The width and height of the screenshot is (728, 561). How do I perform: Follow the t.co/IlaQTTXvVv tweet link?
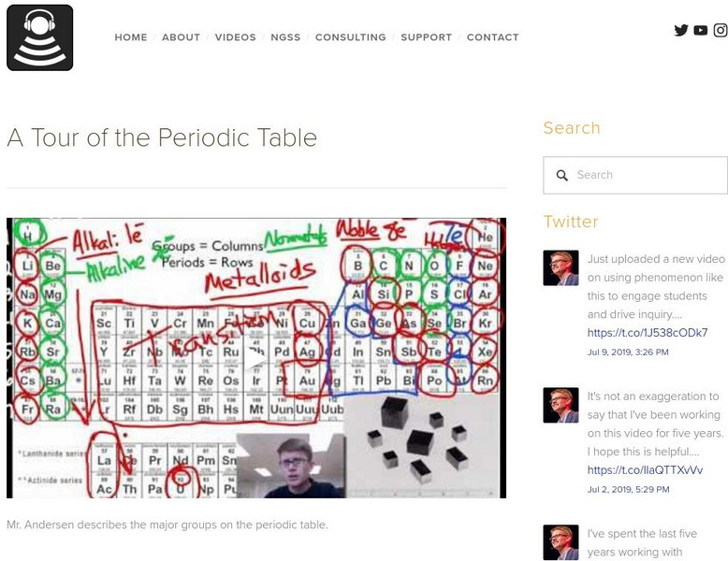(645, 470)
